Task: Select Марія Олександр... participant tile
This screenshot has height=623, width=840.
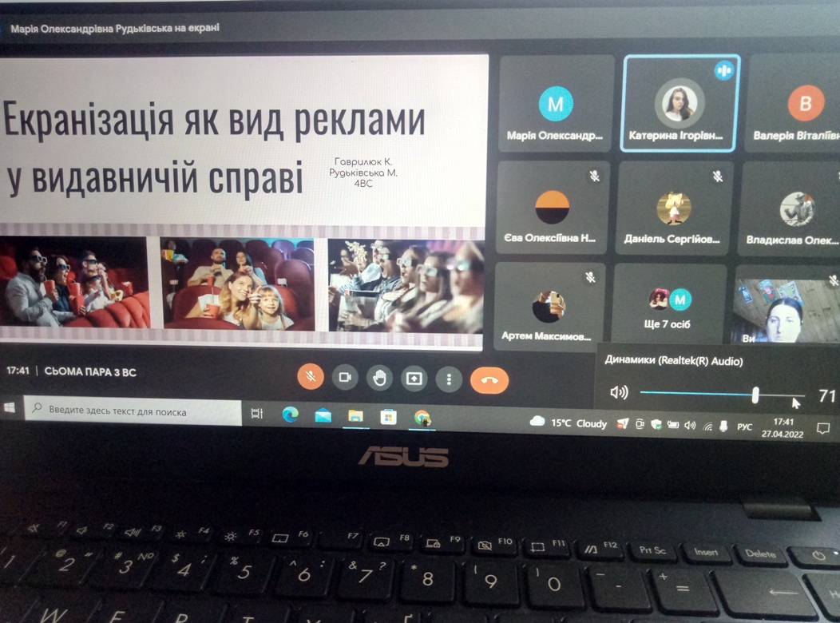Action: (x=556, y=105)
